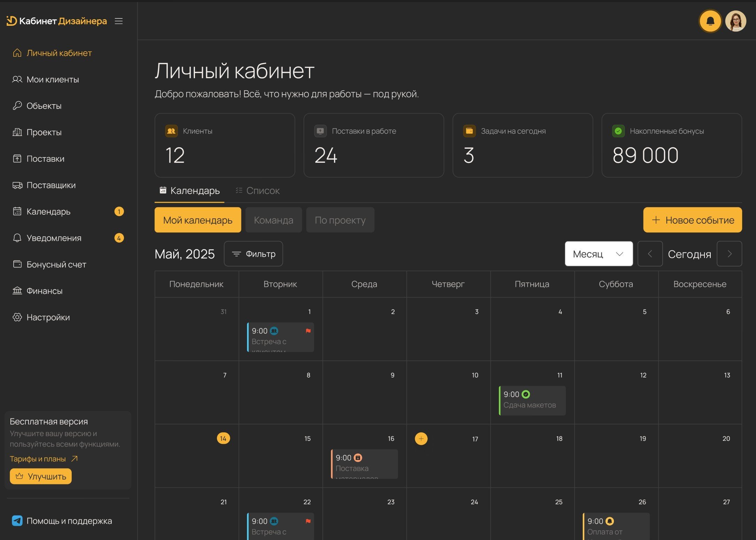The width and height of the screenshot is (756, 540).
Task: Select the Мой календарь view toggle
Action: [x=197, y=220]
